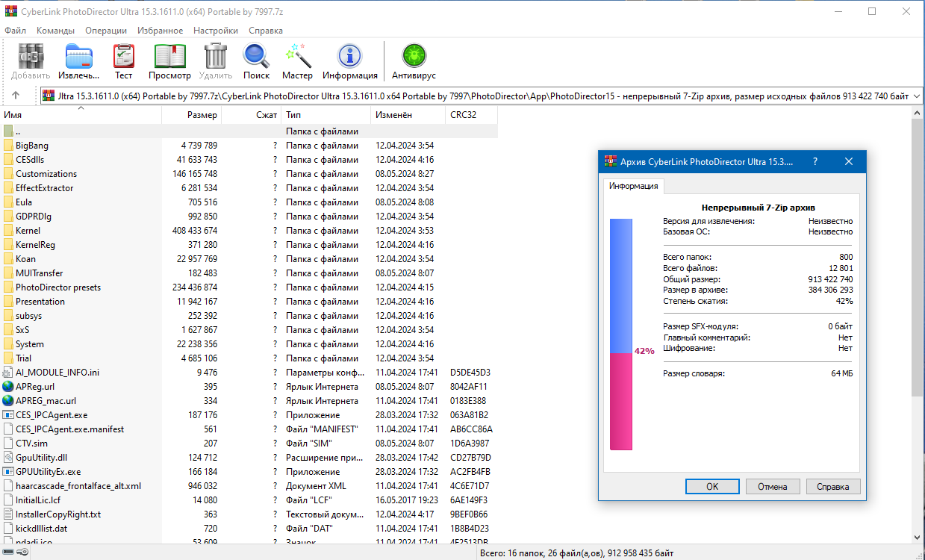
Task: Click the Отмена button in dialog
Action: point(773,486)
